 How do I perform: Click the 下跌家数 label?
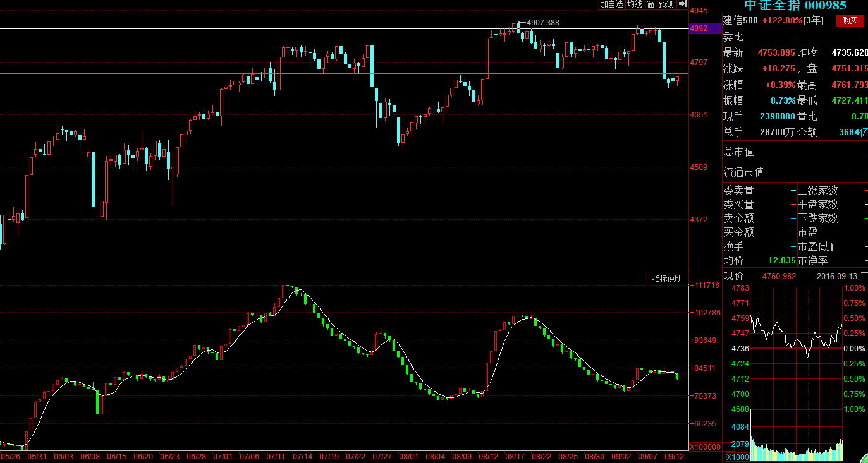click(x=818, y=218)
